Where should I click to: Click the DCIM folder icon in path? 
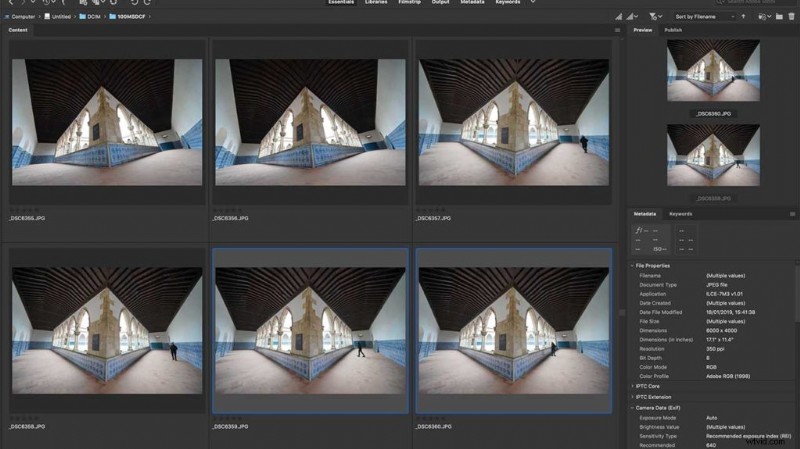click(x=82, y=17)
